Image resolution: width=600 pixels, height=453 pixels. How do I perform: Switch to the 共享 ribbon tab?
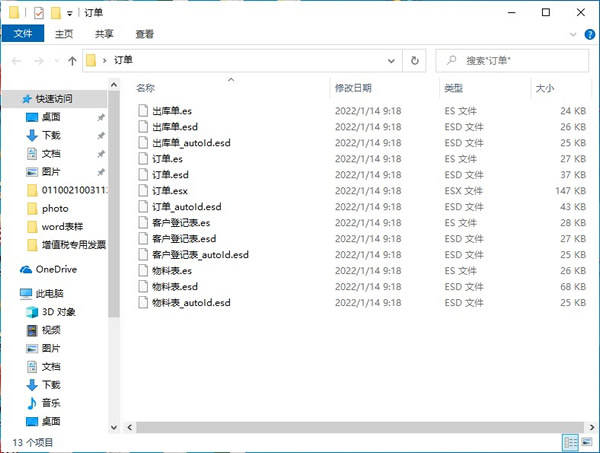click(x=104, y=34)
